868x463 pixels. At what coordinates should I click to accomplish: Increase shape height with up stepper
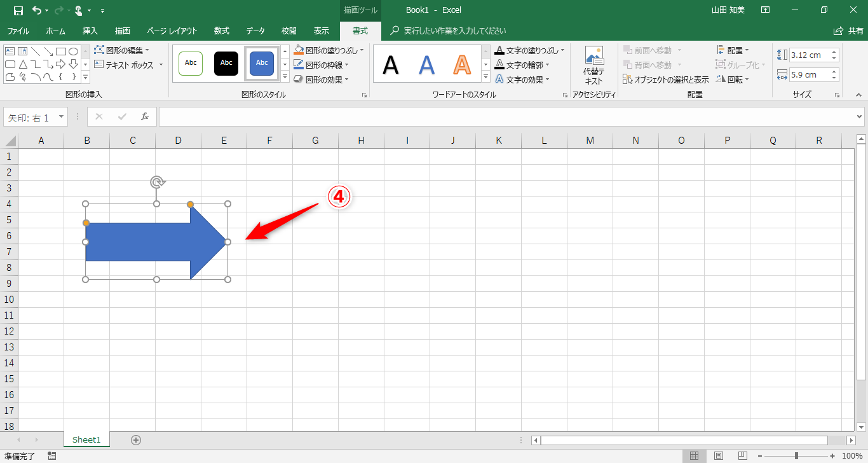(x=834, y=52)
